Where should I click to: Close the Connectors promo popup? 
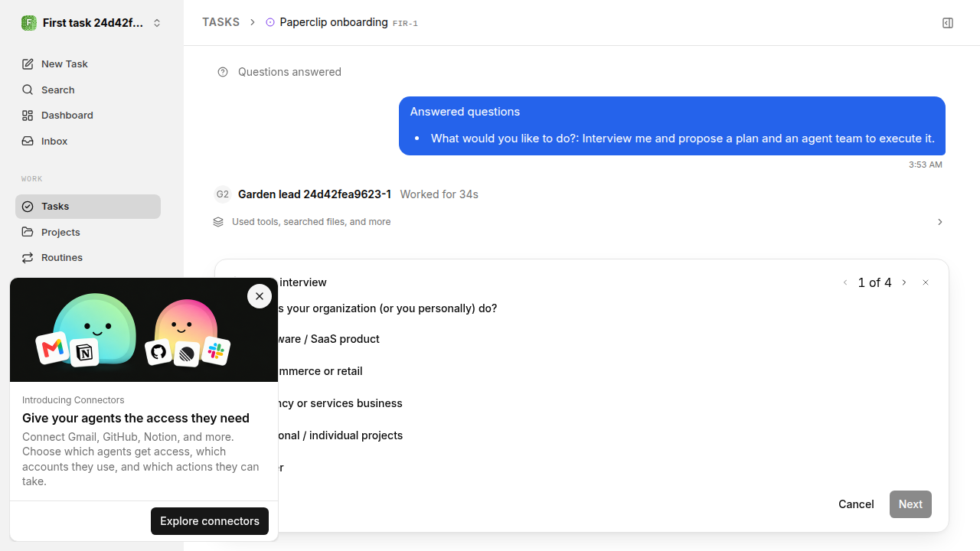tap(260, 296)
